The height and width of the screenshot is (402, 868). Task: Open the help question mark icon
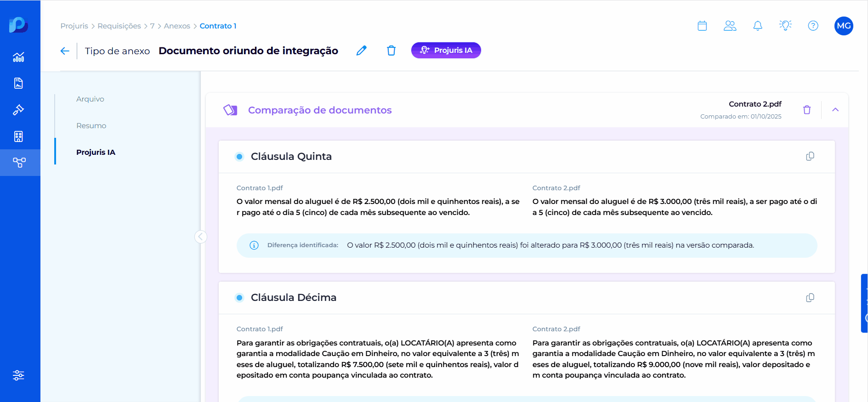(813, 26)
